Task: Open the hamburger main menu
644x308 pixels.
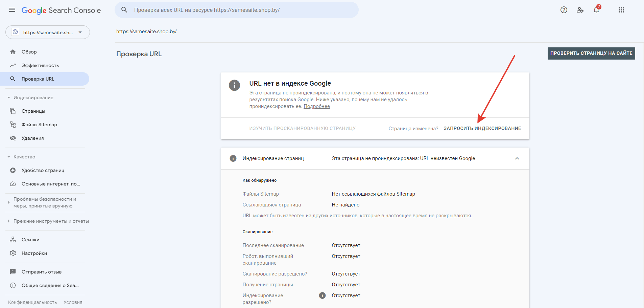Action: point(12,10)
